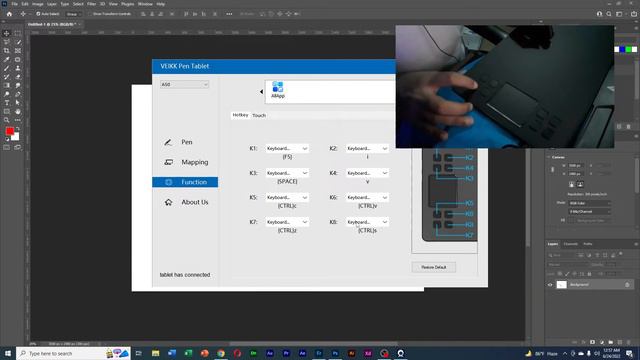This screenshot has width=640, height=360.
Task: Select the Horizontal Type tool
Action: pos(7,103)
